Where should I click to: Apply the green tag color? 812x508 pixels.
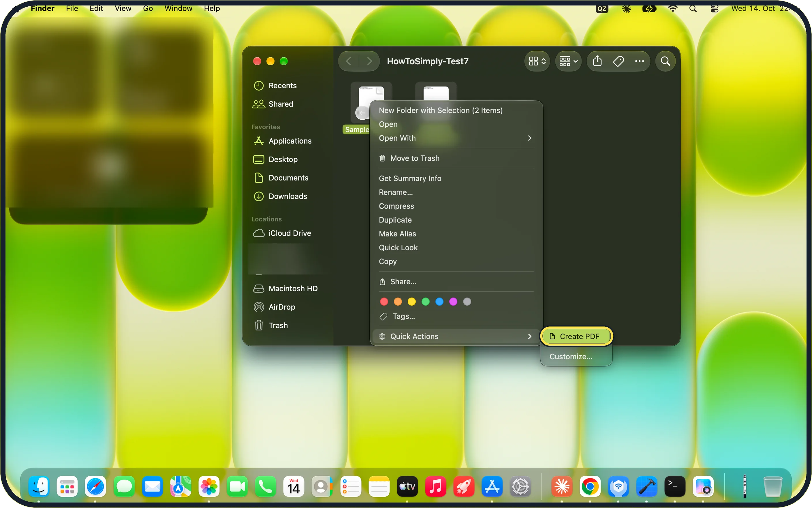click(425, 302)
